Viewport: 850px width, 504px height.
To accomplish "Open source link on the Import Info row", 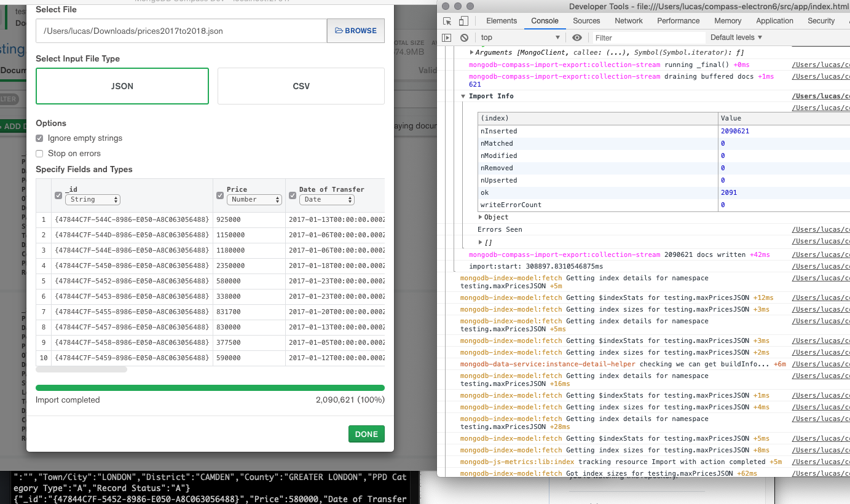I will pyautogui.click(x=820, y=96).
